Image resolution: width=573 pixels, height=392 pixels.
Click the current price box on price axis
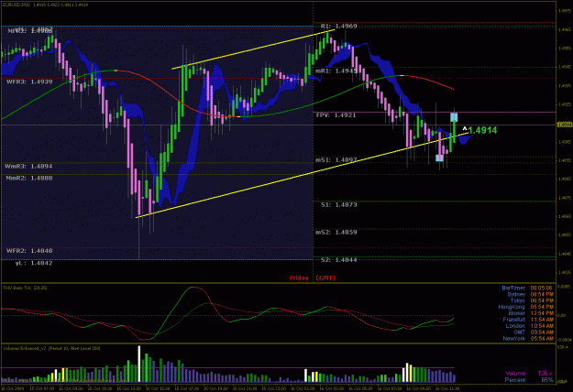(565, 125)
